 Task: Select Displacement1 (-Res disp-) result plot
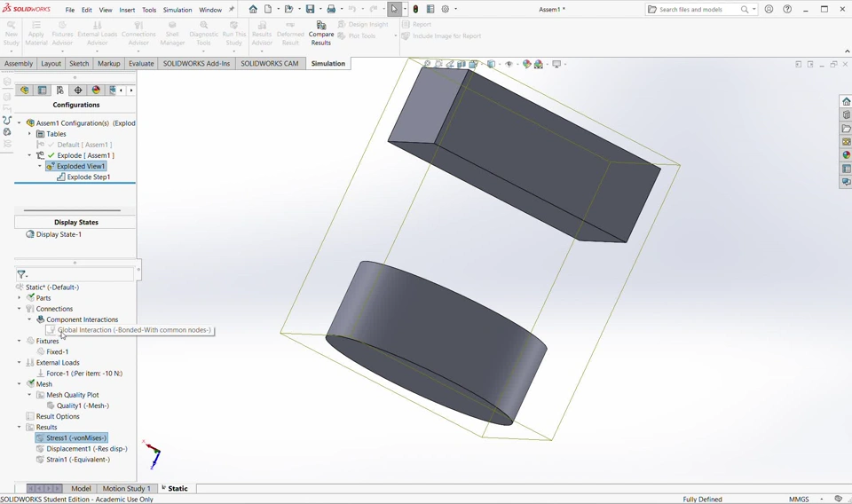(82, 449)
